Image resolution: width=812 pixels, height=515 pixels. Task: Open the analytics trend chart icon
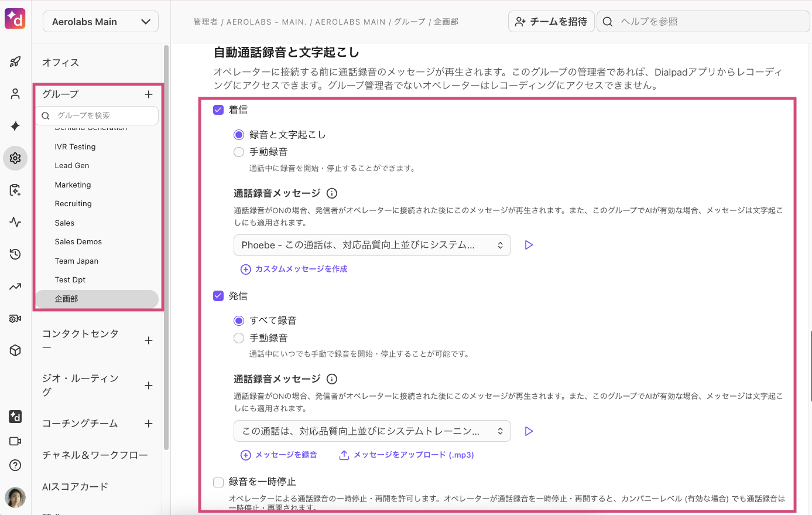click(x=15, y=286)
